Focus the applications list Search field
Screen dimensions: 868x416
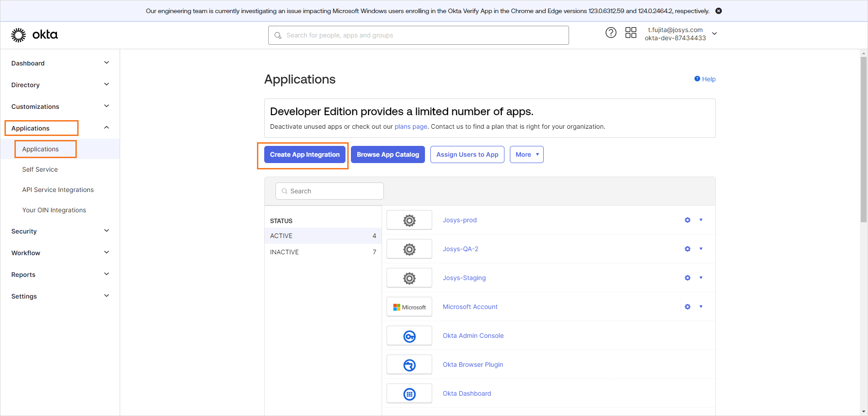pyautogui.click(x=330, y=191)
